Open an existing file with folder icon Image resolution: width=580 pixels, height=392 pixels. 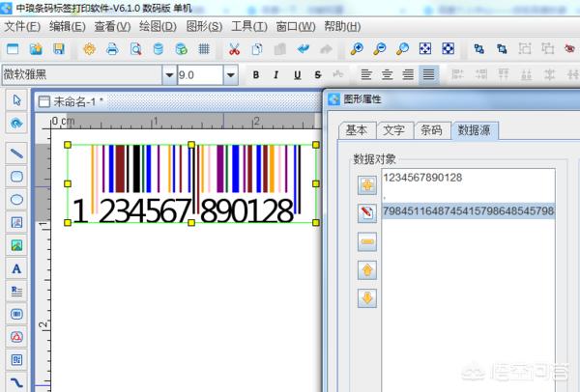(x=36, y=49)
